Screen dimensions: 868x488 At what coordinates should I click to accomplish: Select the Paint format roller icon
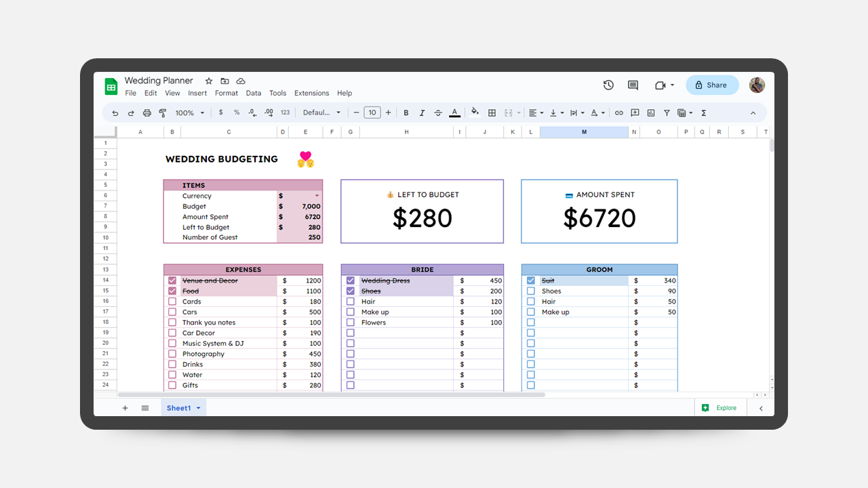163,113
